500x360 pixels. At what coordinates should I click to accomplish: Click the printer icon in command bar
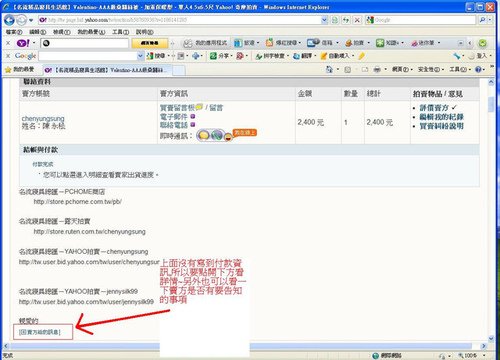coord(377,70)
